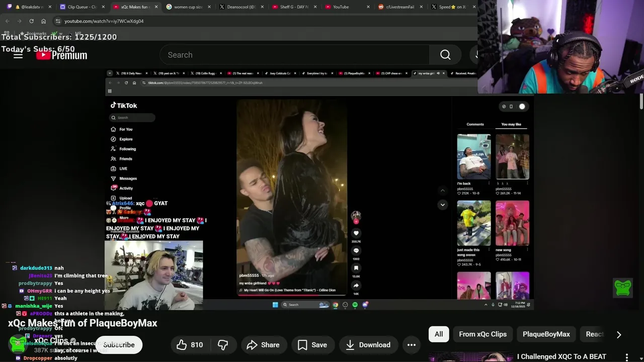Open the i'm back TikTok thumbnail
The height and width of the screenshot is (362, 644).
[x=474, y=157]
